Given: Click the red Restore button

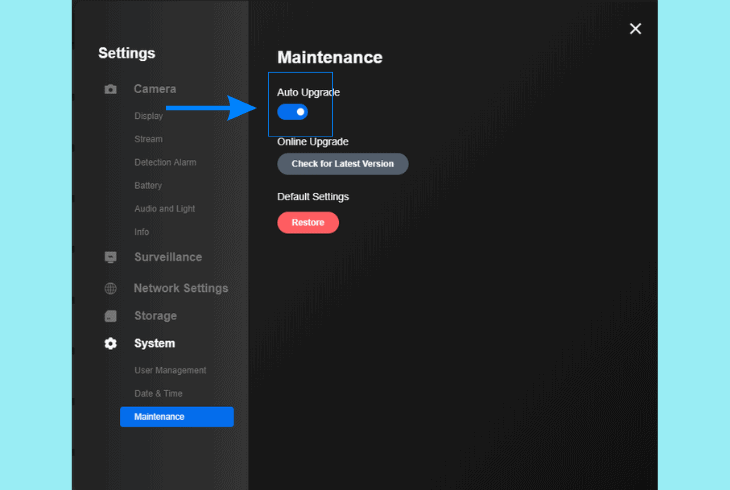Looking at the screenshot, I should click(308, 223).
